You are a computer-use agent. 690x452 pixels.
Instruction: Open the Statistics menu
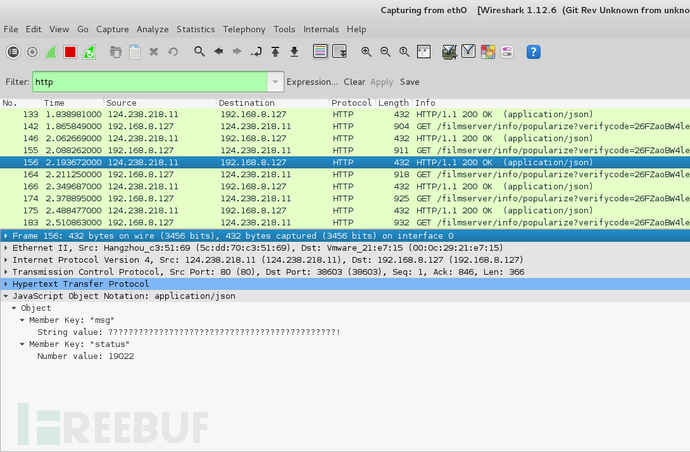(195, 29)
